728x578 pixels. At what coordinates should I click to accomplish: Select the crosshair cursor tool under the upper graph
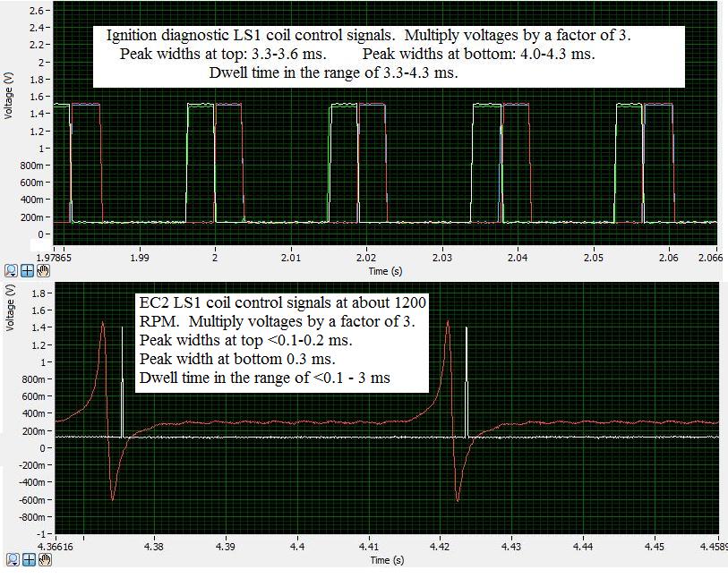click(x=28, y=269)
